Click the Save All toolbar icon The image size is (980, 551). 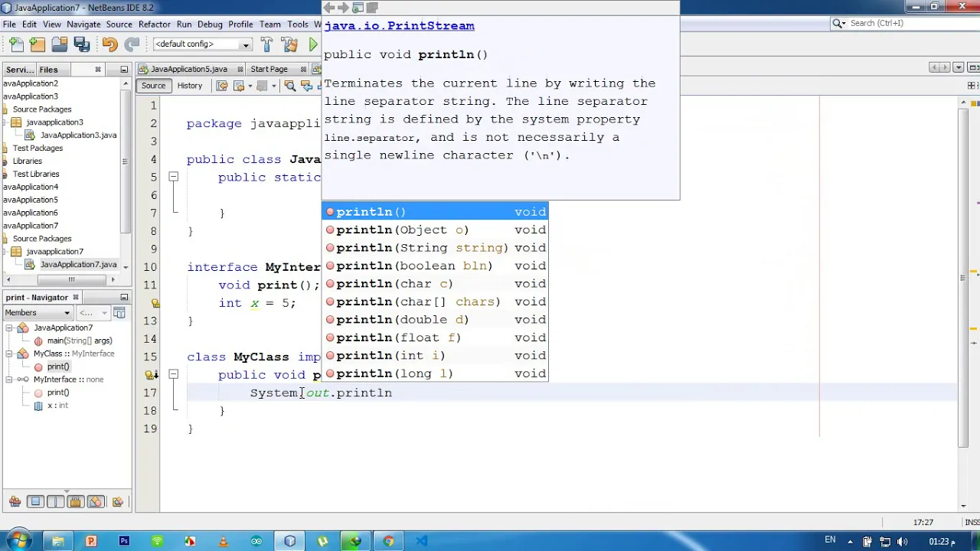click(80, 44)
